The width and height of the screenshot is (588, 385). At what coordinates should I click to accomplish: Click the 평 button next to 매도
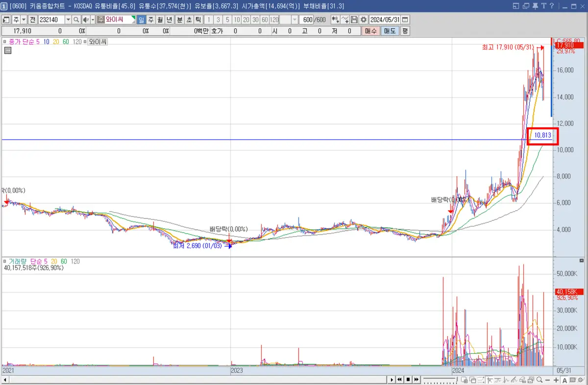click(x=405, y=31)
